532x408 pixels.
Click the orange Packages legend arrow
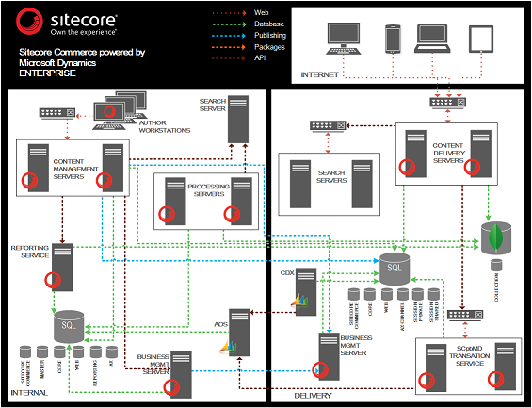point(229,47)
